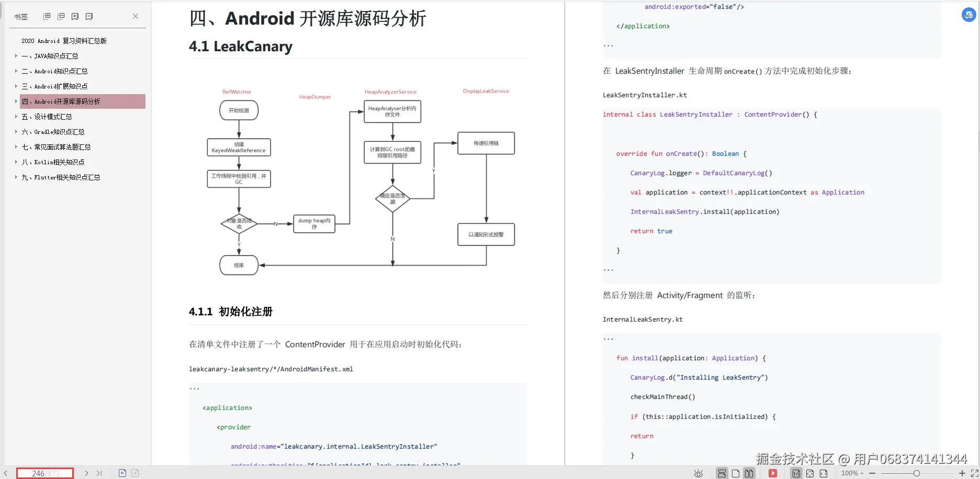Select the 二、Android知识点汇总 bookmark entry

click(x=54, y=71)
